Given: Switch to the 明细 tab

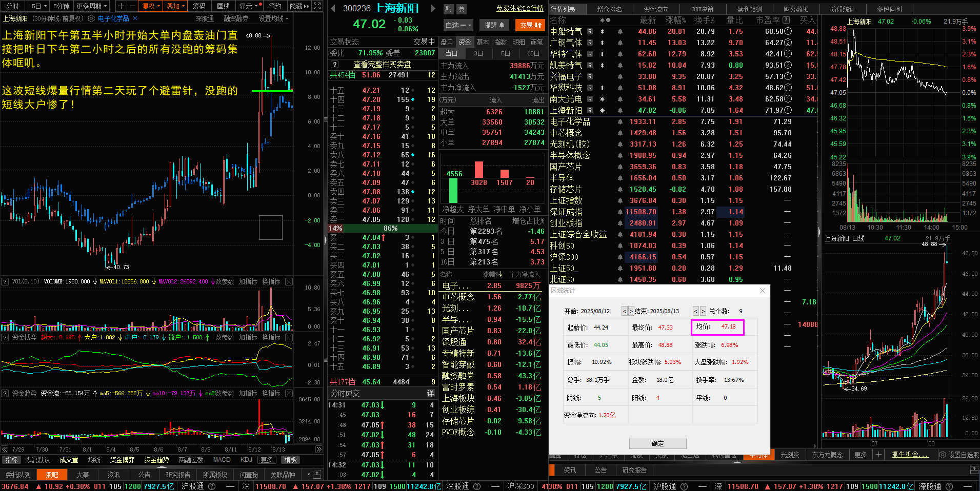Looking at the screenshot, I should [518, 42].
